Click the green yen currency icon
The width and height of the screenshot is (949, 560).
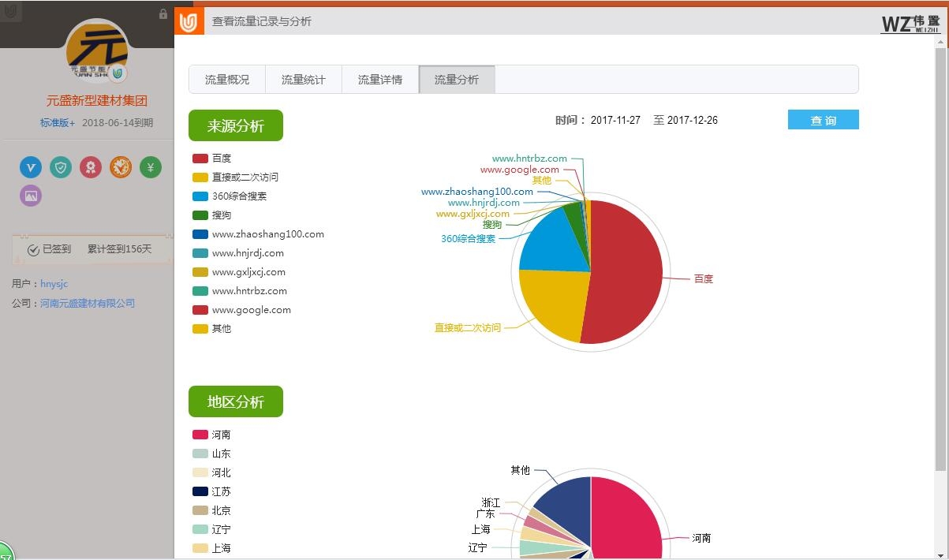point(151,167)
